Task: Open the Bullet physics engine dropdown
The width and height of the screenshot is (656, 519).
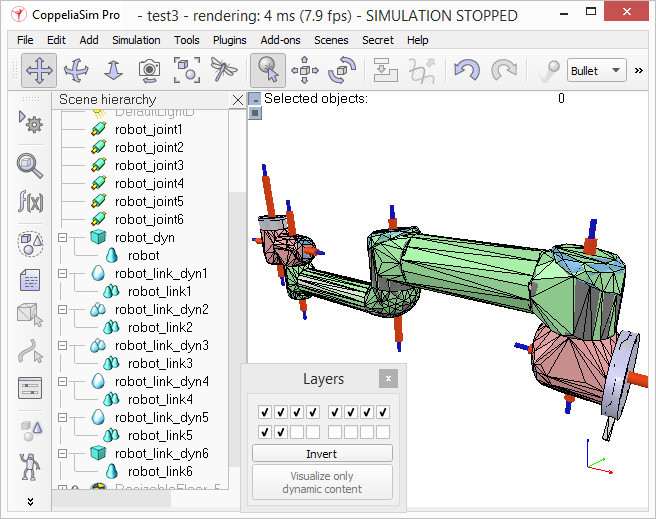Action: click(597, 71)
